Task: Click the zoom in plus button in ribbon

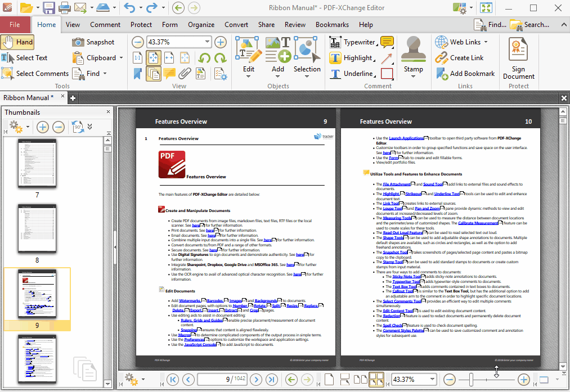Action: (221, 42)
